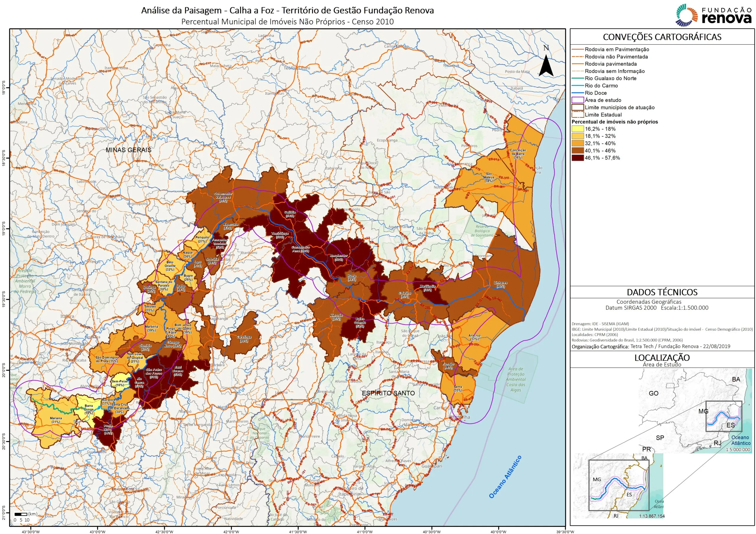Click the Limite Estadual legend box
This screenshot has width=756, height=534.
coord(578,114)
